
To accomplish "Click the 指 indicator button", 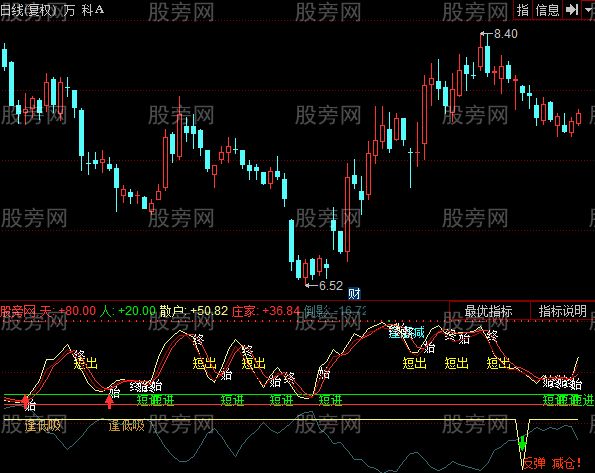I will tap(523, 10).
